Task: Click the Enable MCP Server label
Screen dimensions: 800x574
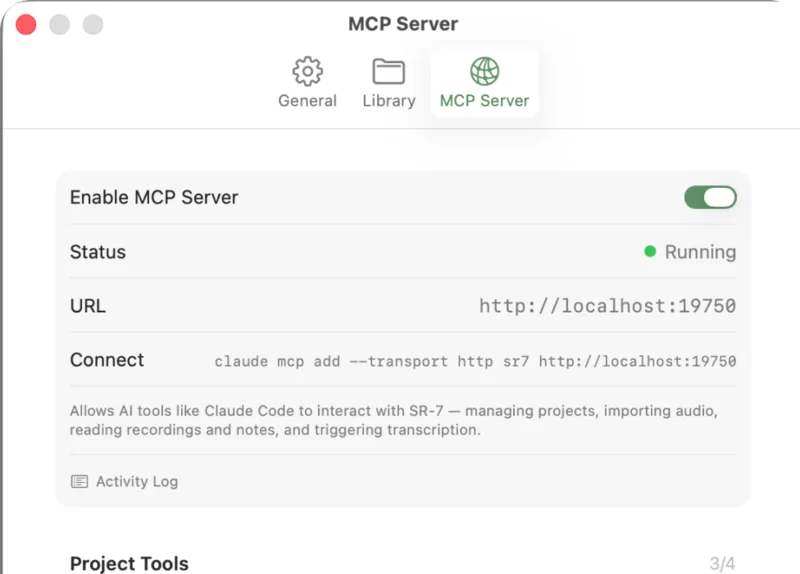Action: click(154, 197)
